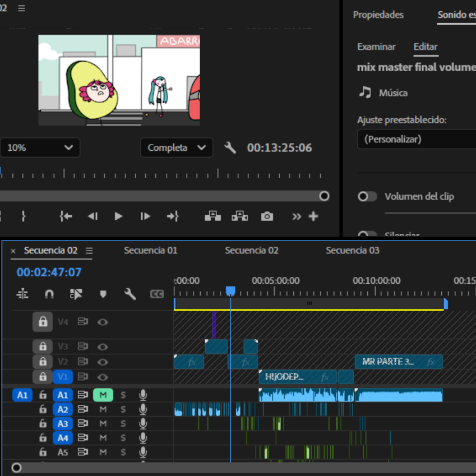Click the Música audio type button
476x476 pixels.
pyautogui.click(x=383, y=93)
